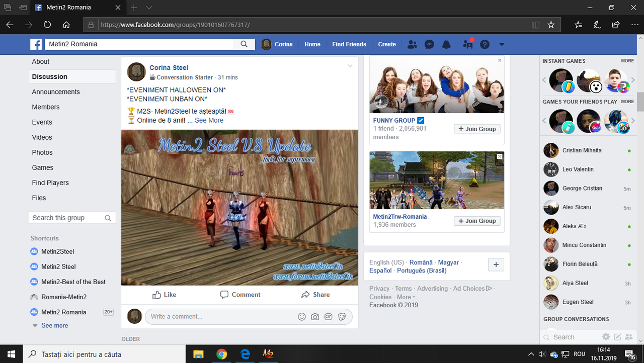Click browser Home button
Screen dimensions: 644x363
[66, 25]
